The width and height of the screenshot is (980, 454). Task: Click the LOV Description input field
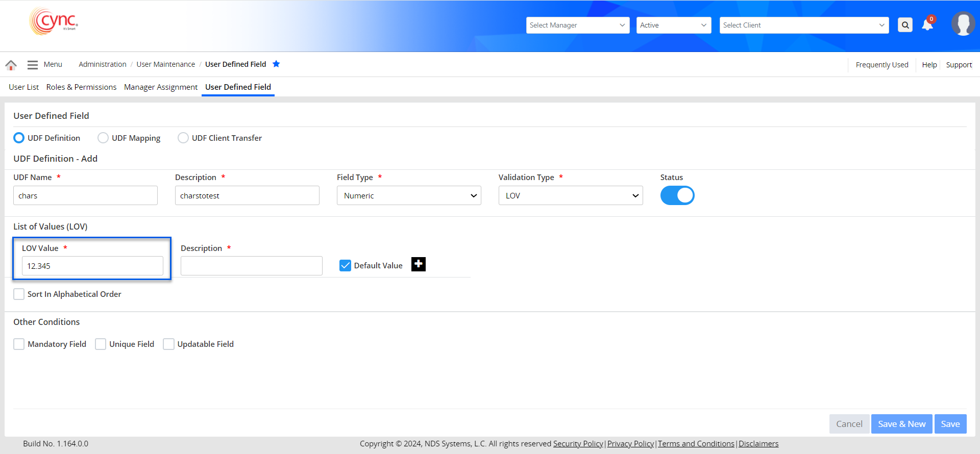click(251, 266)
